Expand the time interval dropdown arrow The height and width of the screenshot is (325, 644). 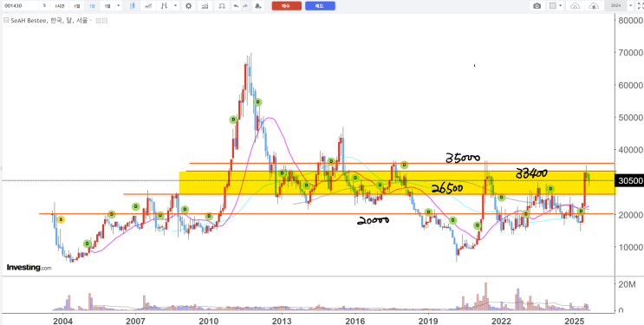[x=119, y=6]
